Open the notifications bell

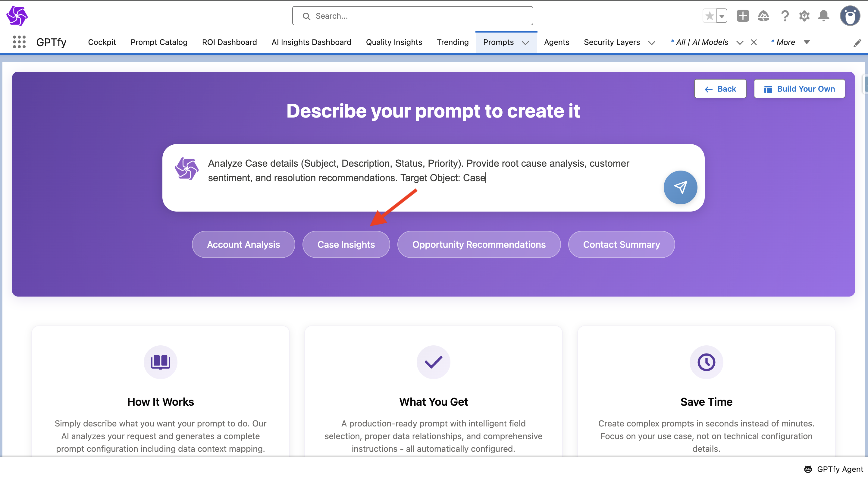point(823,16)
